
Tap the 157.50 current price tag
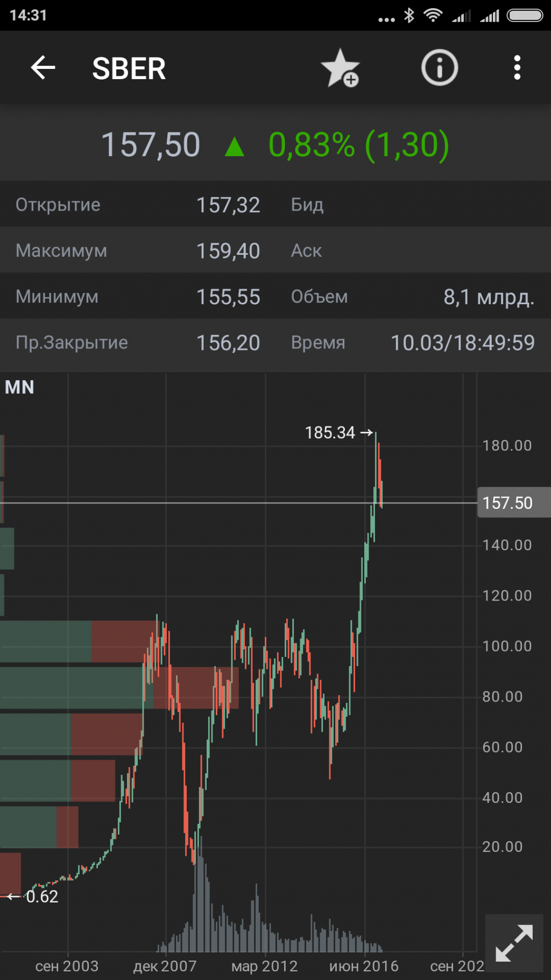click(514, 503)
